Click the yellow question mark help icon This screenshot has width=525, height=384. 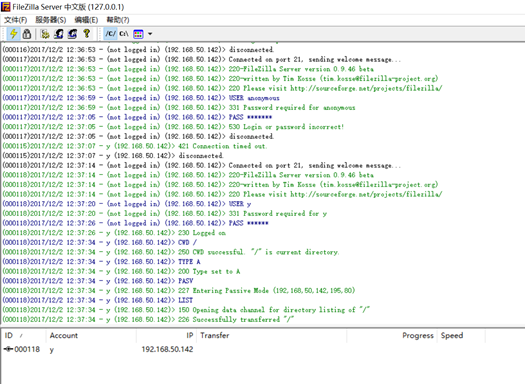(x=87, y=33)
